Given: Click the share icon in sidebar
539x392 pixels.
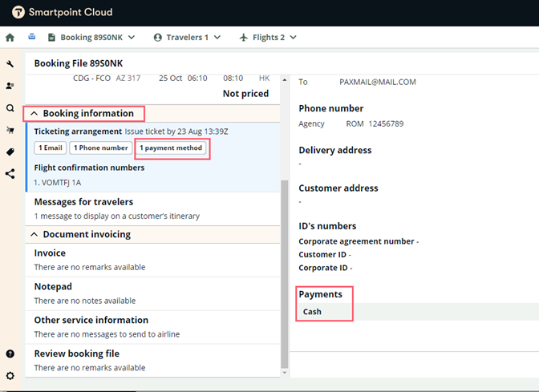Looking at the screenshot, I should pos(10,174).
